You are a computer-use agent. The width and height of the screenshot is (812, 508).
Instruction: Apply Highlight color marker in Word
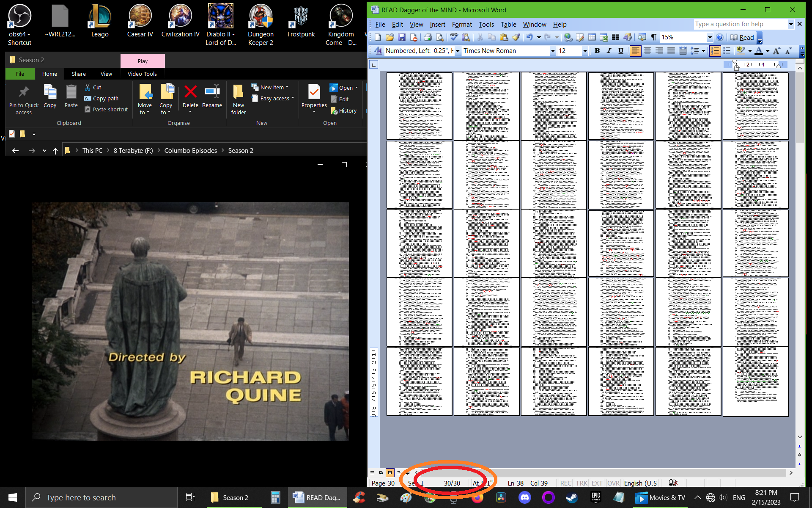point(741,51)
